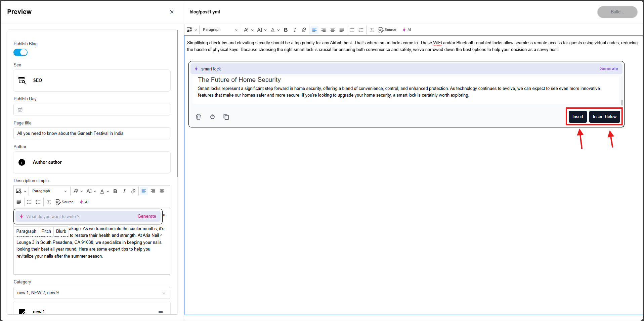The width and height of the screenshot is (644, 321).
Task: Select the Pitch option
Action: [46, 231]
